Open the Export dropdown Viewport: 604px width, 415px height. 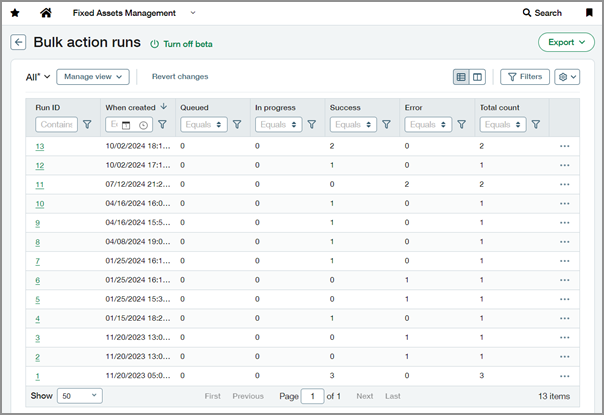pyautogui.click(x=565, y=43)
